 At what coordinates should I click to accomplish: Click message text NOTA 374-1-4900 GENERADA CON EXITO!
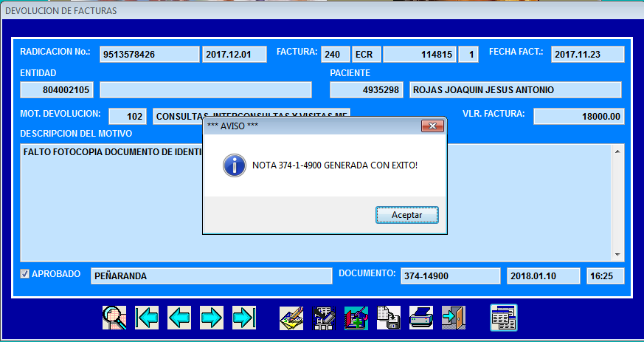(335, 165)
